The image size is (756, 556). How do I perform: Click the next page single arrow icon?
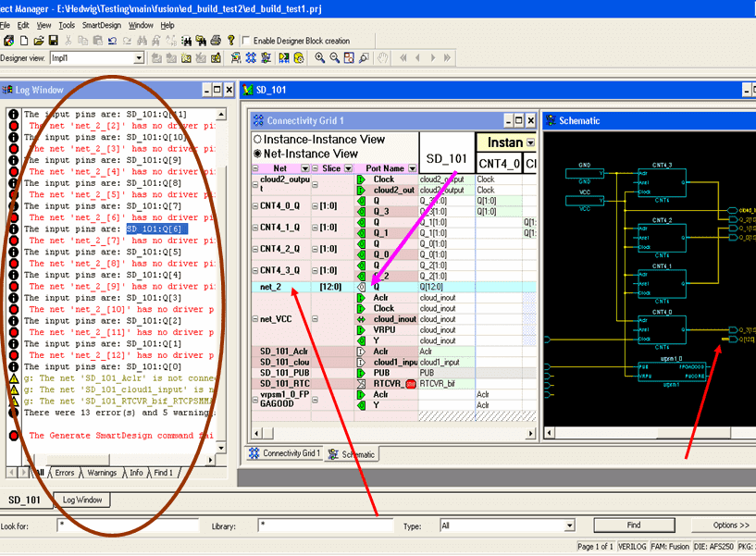[432, 58]
